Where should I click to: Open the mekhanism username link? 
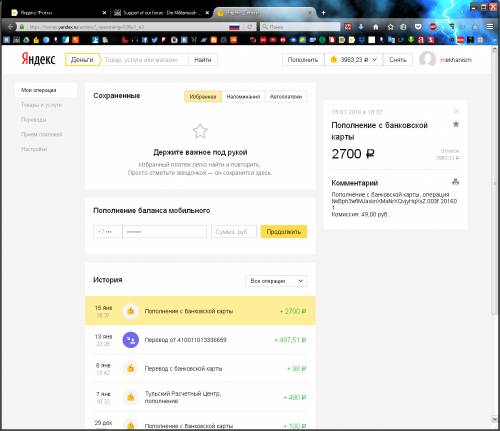456,60
